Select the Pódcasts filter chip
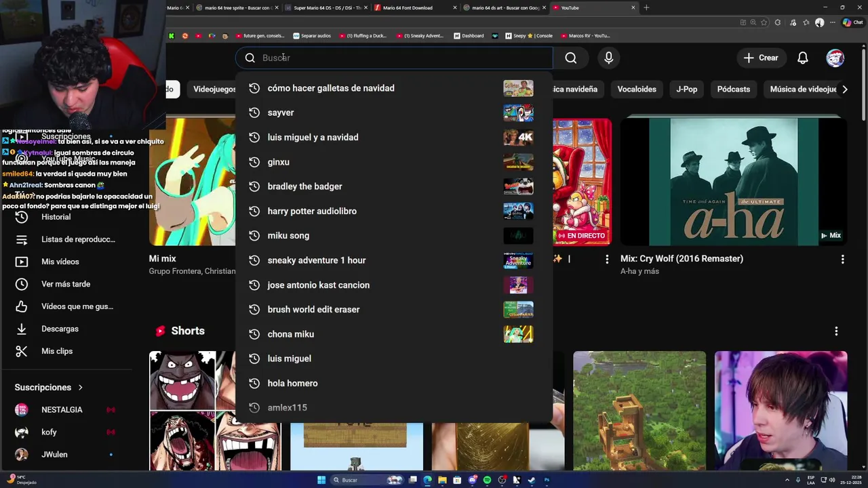This screenshot has width=868, height=488. point(734,89)
